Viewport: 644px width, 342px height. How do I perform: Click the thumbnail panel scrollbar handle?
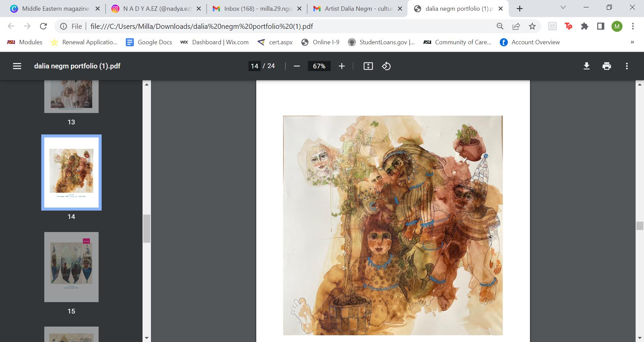(147, 228)
